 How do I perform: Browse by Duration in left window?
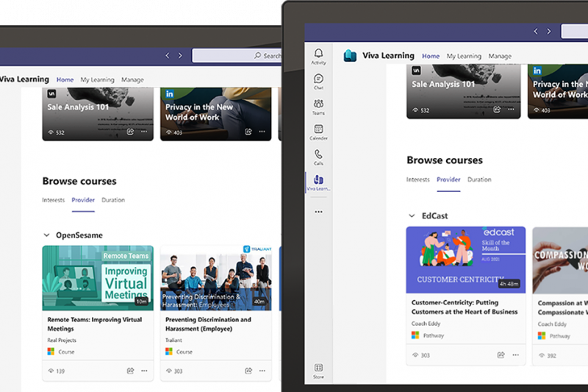(x=113, y=200)
